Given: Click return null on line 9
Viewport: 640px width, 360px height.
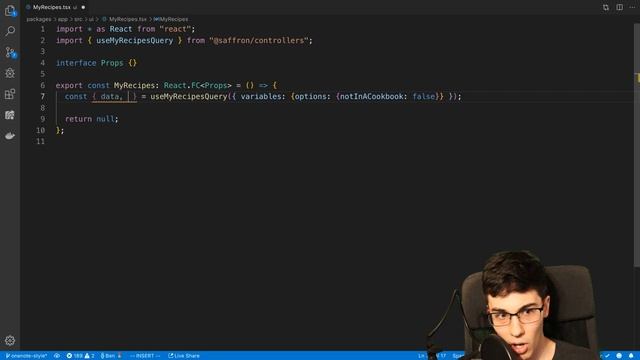Looking at the screenshot, I should (89, 119).
